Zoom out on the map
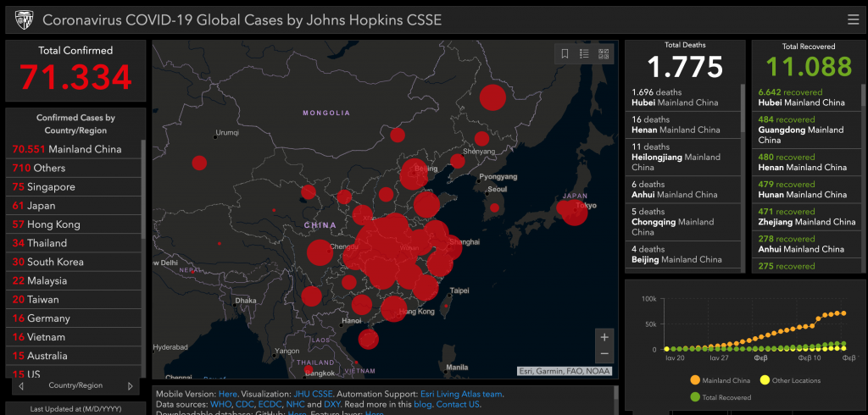Viewport: 868px width, 415px height. pyautogui.click(x=604, y=354)
